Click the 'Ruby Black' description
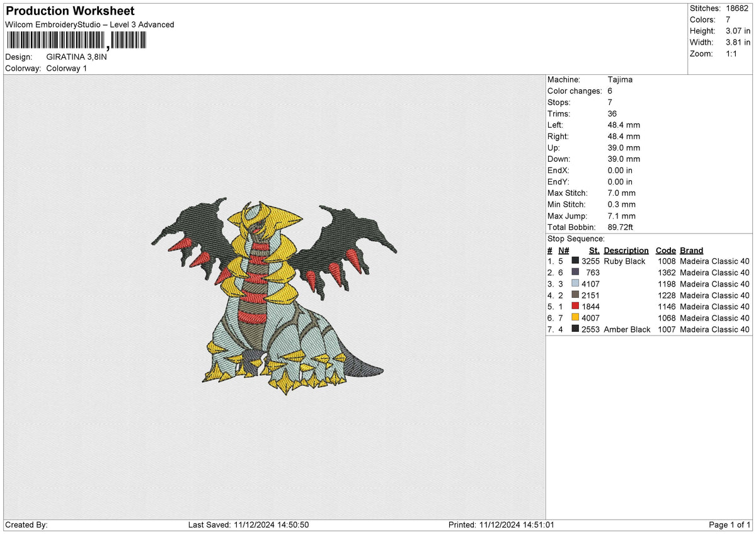 (x=624, y=261)
